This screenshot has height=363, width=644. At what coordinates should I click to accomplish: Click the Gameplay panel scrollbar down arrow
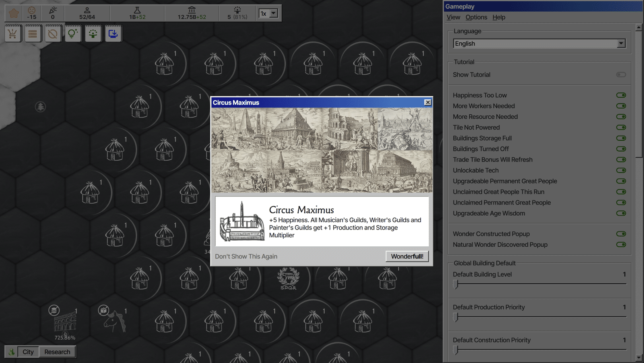(639, 357)
